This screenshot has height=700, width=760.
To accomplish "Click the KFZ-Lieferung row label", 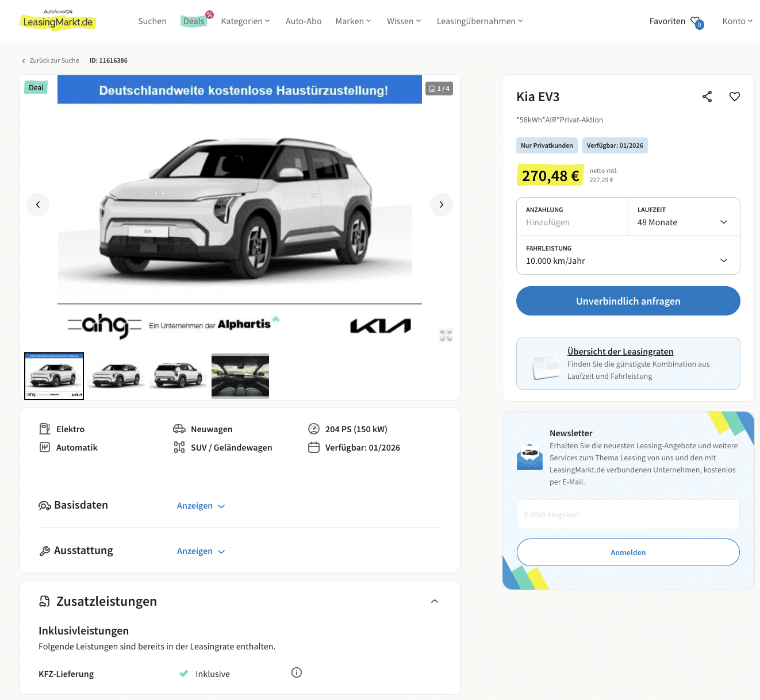I will click(x=66, y=674).
